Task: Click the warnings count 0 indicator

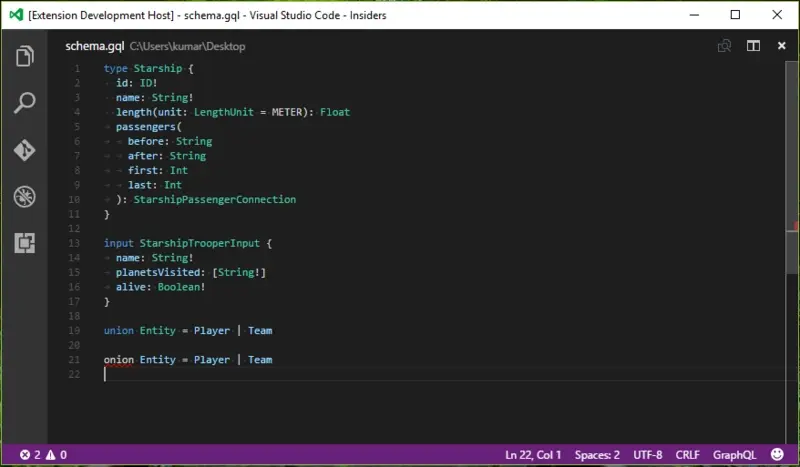Action: [56, 455]
